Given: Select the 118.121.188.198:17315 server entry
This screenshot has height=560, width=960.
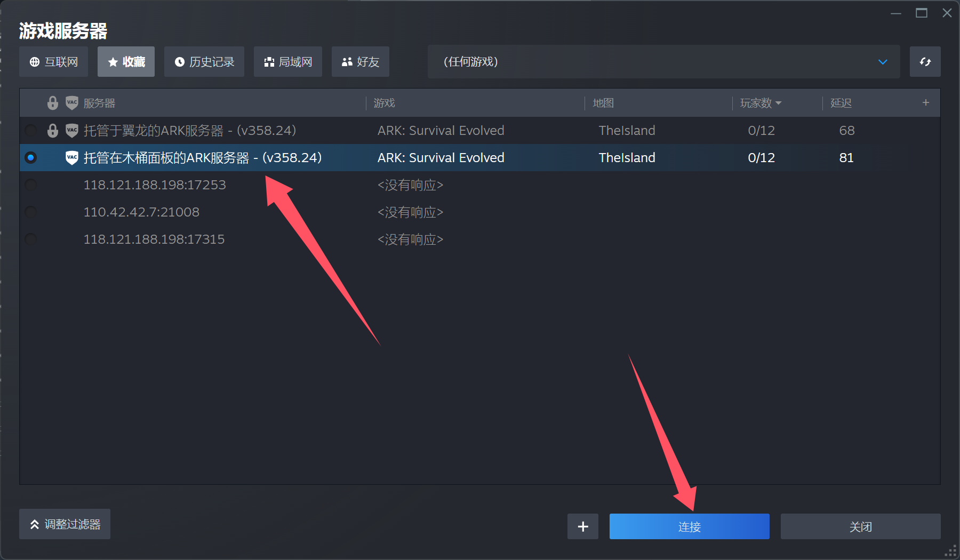Looking at the screenshot, I should (x=154, y=239).
